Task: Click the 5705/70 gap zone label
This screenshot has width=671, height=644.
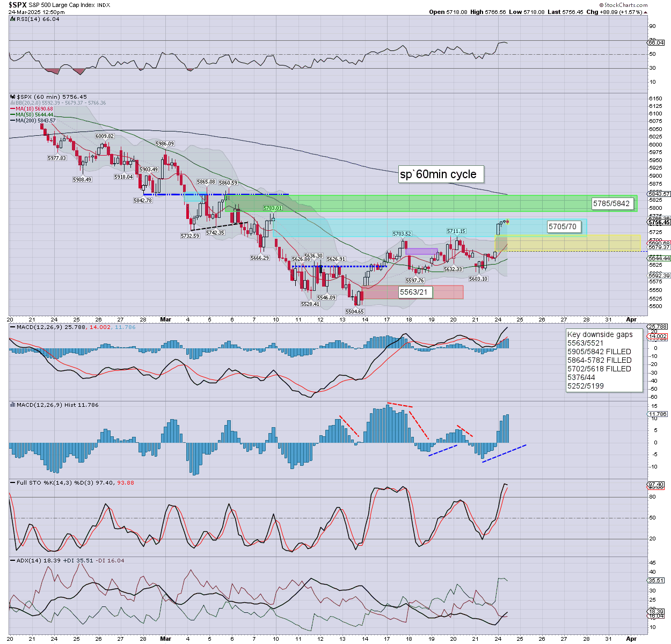Action: click(x=562, y=227)
